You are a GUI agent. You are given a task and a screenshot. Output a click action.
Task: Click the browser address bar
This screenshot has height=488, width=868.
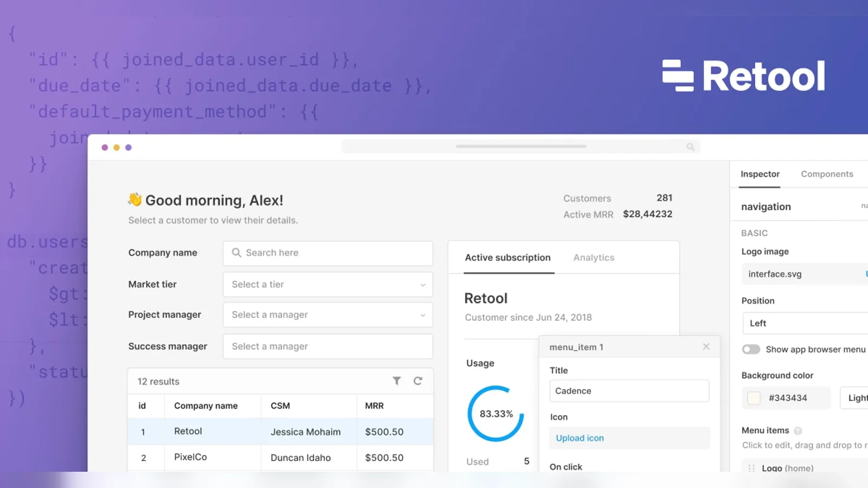click(521, 146)
